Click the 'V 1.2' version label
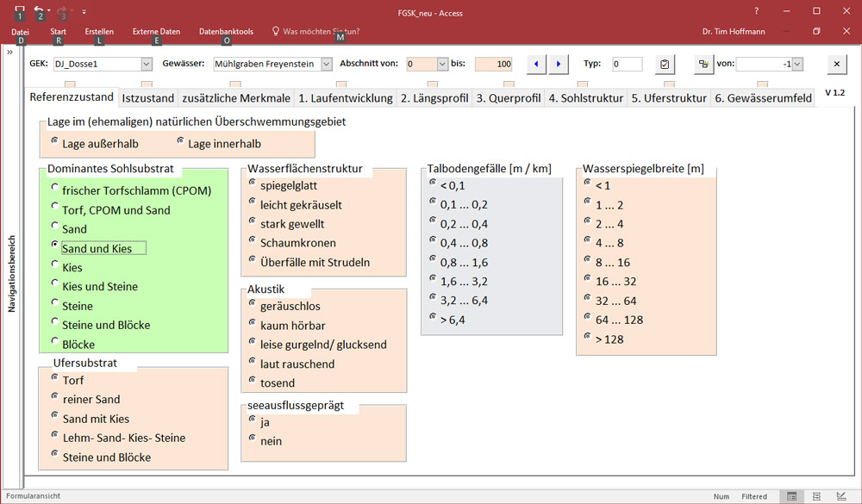This screenshot has width=862, height=504. coord(834,92)
